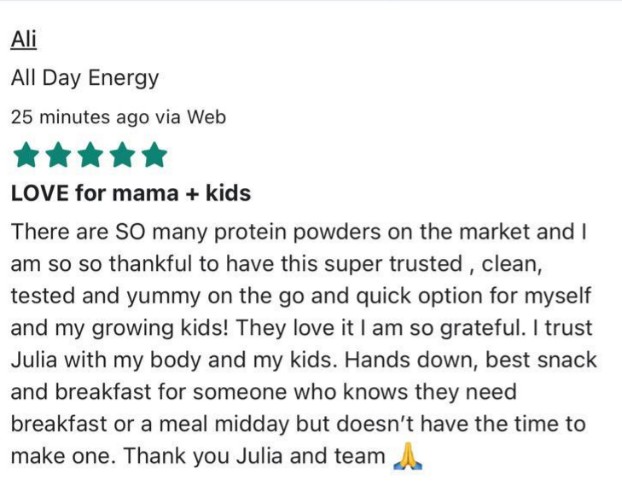This screenshot has height=501, width=622.
Task: Select the "LOVE for mama + kids" review title
Action: 131,193
